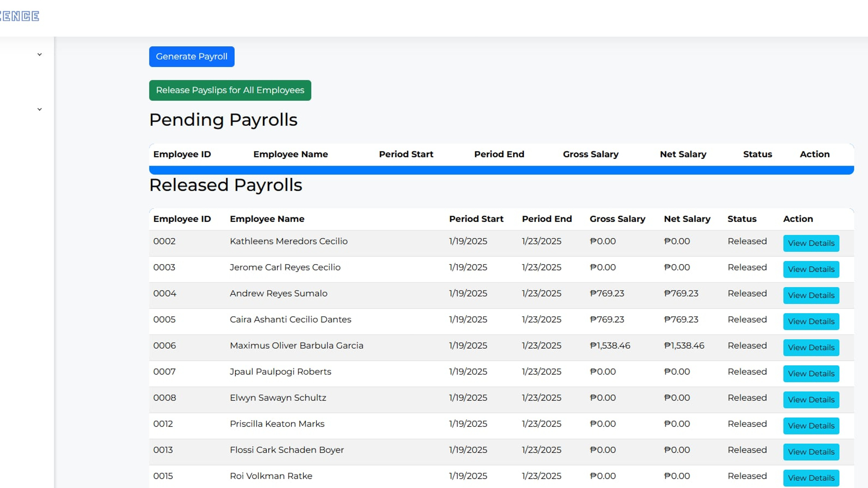Click Employee Name header in Released Payrolls
Image resolution: width=868 pixels, height=488 pixels.
coord(267,219)
